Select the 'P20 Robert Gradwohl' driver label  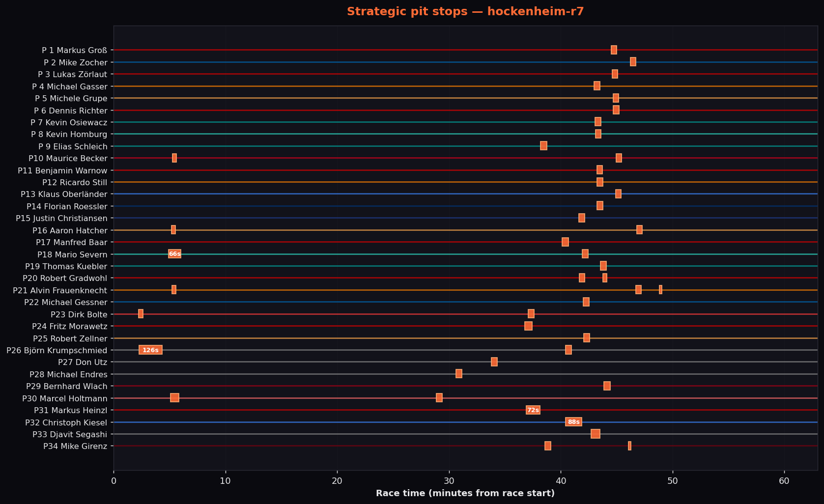(65, 278)
